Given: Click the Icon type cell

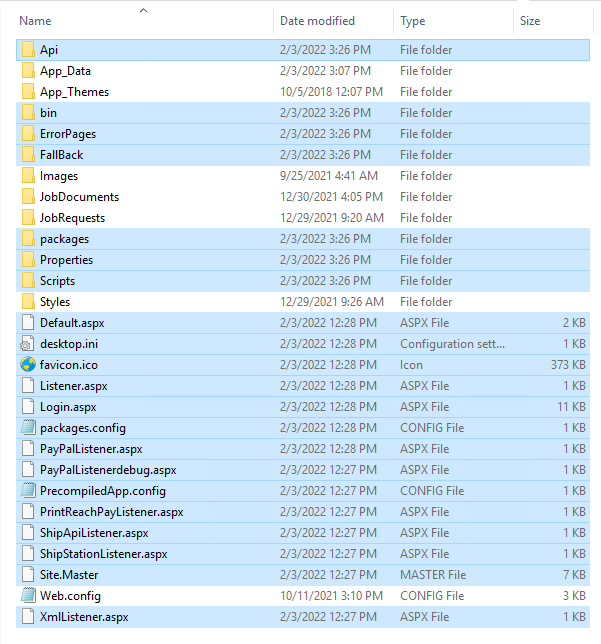Looking at the screenshot, I should [x=411, y=365].
